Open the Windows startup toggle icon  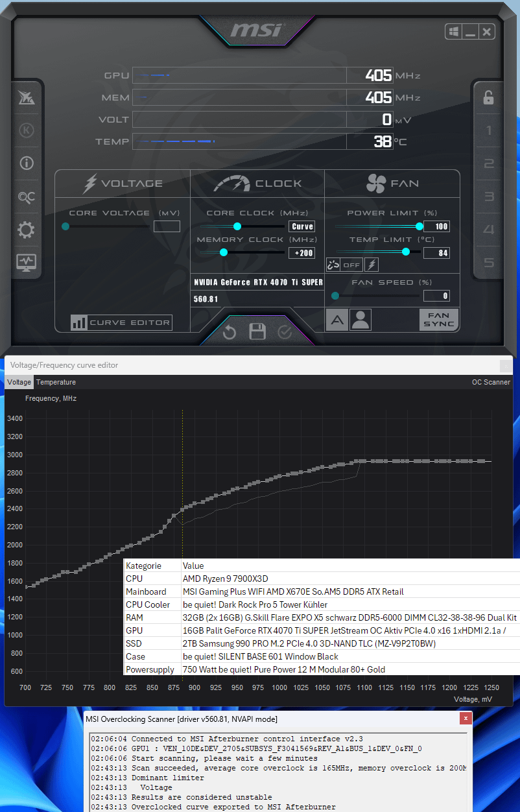(453, 31)
